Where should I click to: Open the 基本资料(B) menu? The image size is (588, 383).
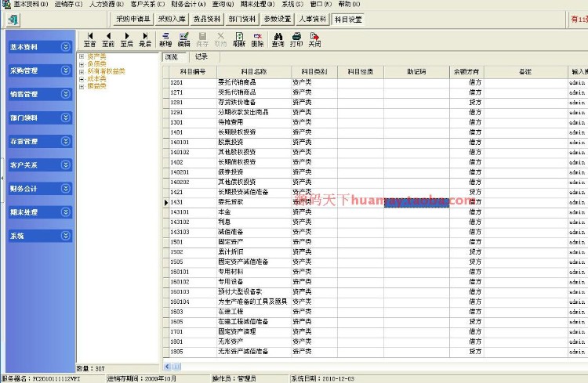point(31,4)
